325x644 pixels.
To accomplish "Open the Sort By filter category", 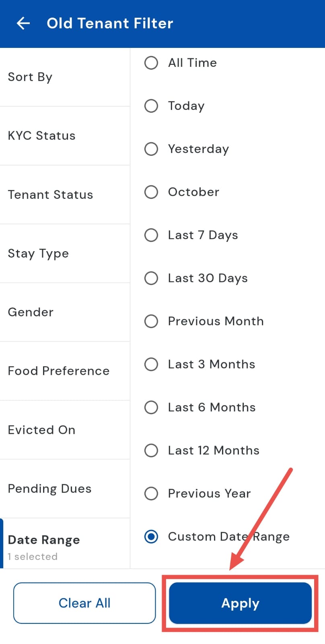I will (64, 77).
